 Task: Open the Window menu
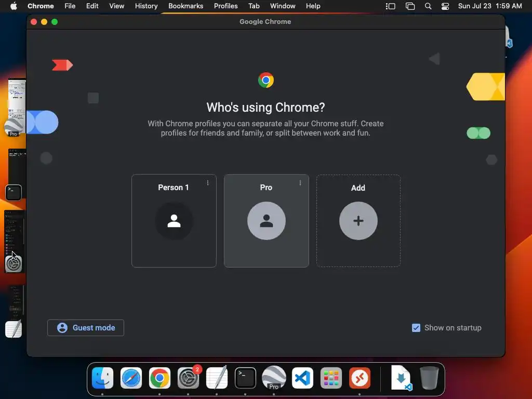coord(283,6)
